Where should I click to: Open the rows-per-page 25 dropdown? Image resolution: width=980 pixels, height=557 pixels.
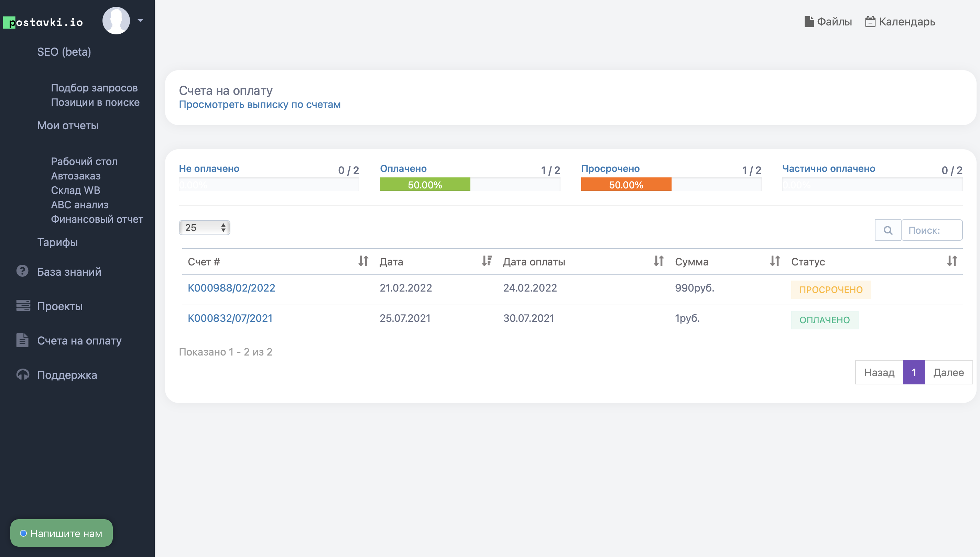(x=204, y=228)
